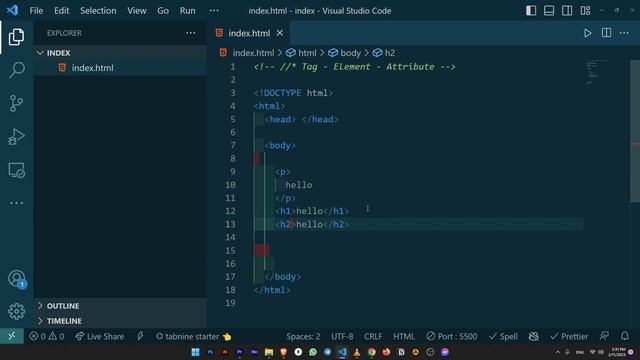The image size is (640, 360).
Task: Open Google Chrome from taskbar
Action: coord(371,352)
